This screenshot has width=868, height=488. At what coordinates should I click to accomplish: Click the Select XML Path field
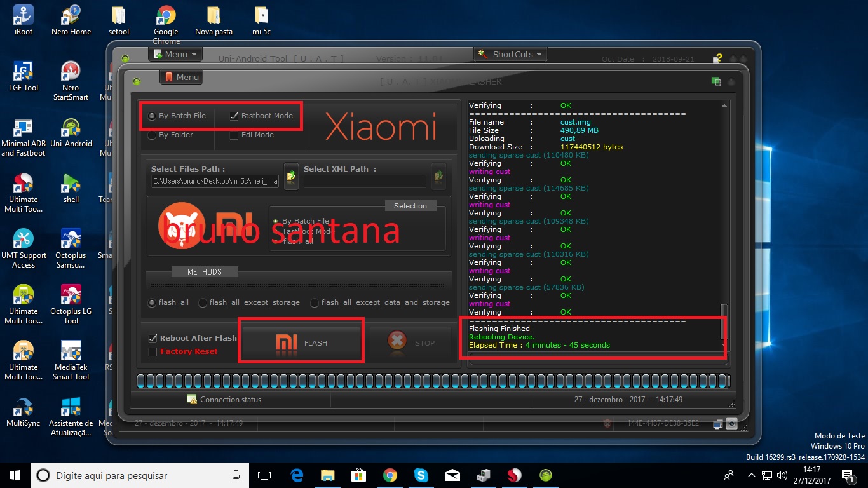365,182
